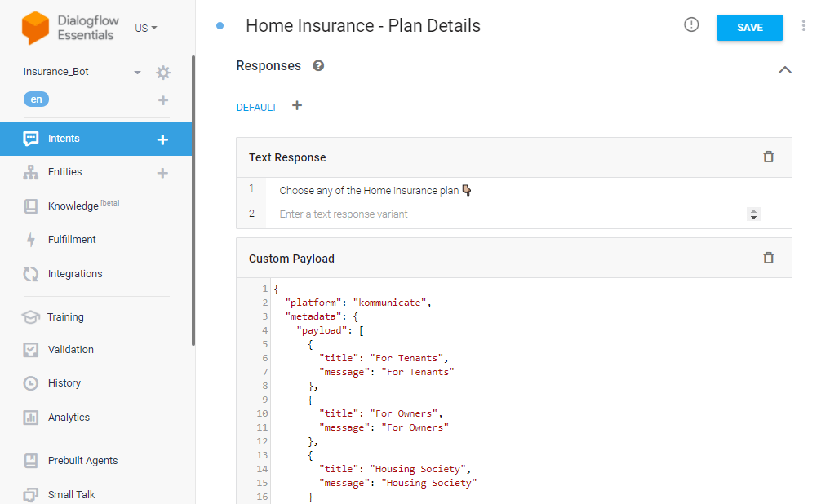Open agent settings gear icon
The width and height of the screenshot is (821, 504).
pos(163,73)
